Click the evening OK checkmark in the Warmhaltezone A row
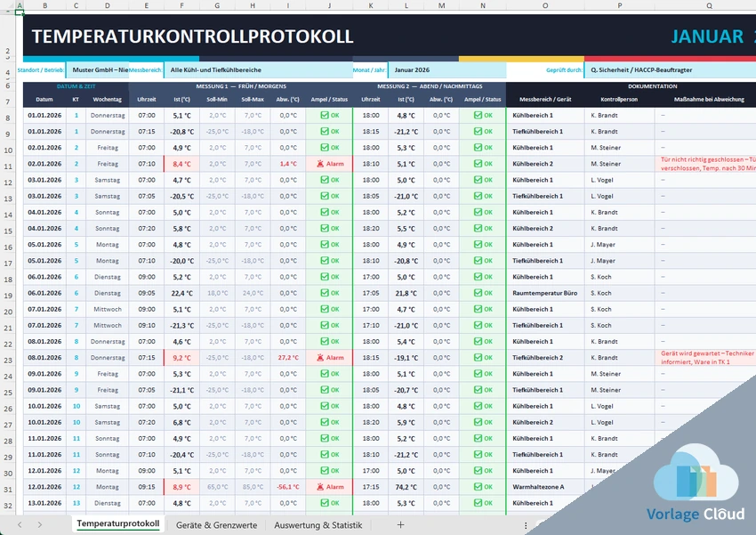This screenshot has width=756, height=535. (x=478, y=487)
